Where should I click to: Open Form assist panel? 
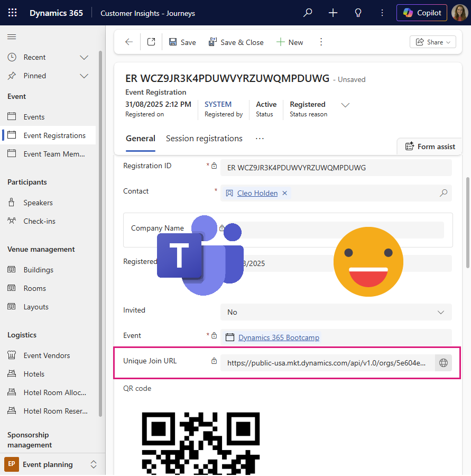429,147
